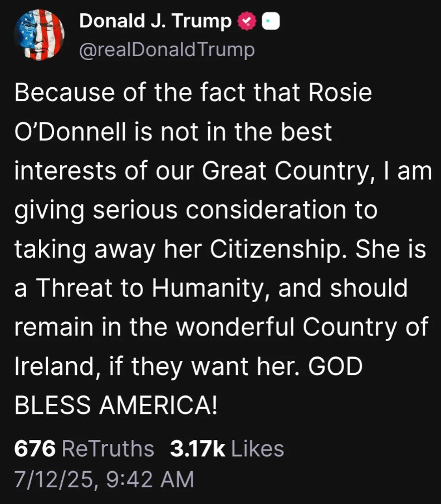Click the GOD BLESS AMERICA! text
Screen dimensions: 441x504
click(189, 386)
